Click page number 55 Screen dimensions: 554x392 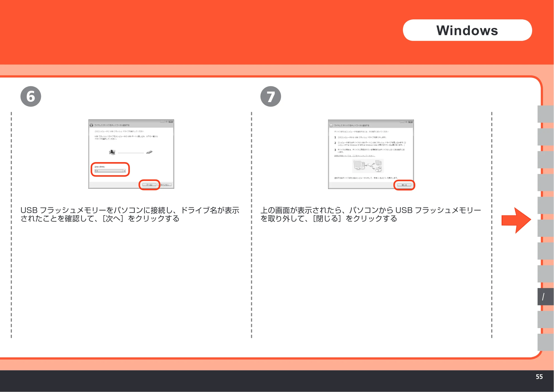pos(539,377)
